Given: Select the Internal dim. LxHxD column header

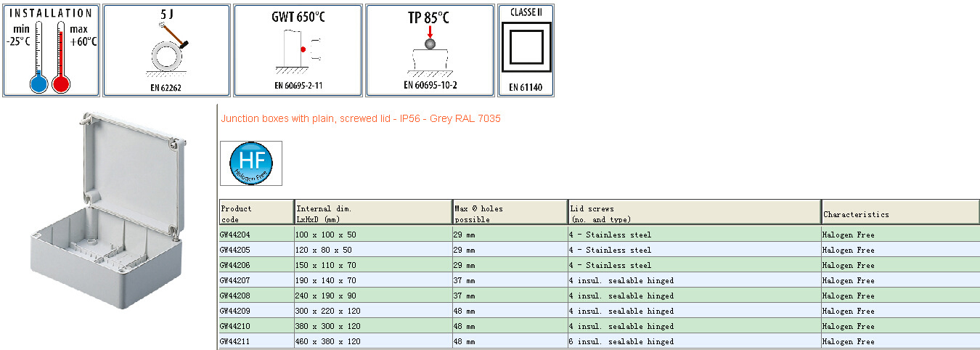Looking at the screenshot, I should tap(373, 213).
